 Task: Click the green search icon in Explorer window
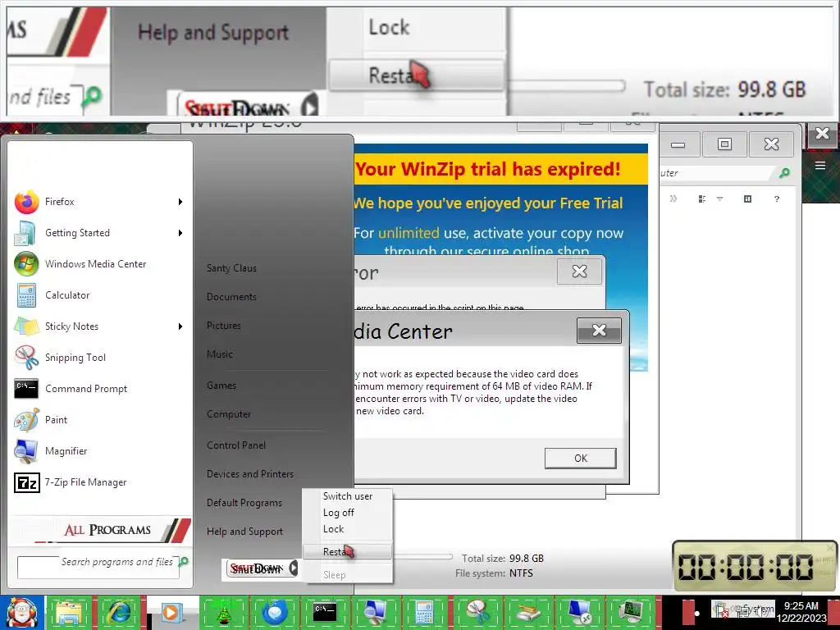pyautogui.click(x=785, y=172)
